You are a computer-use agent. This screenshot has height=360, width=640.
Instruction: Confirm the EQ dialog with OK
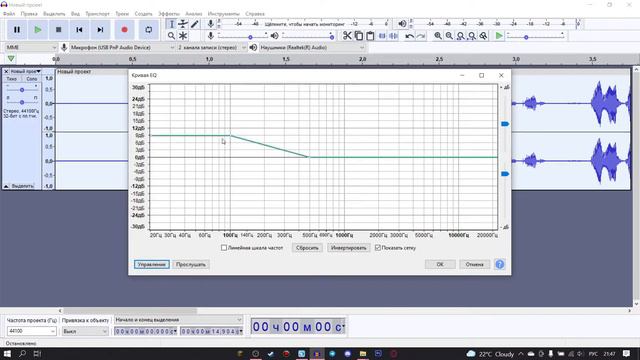pyautogui.click(x=440, y=264)
